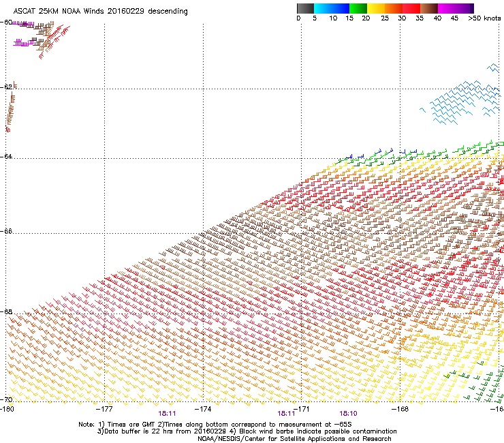
Task: Click the -180 longitude axis label
Action: 7,409
